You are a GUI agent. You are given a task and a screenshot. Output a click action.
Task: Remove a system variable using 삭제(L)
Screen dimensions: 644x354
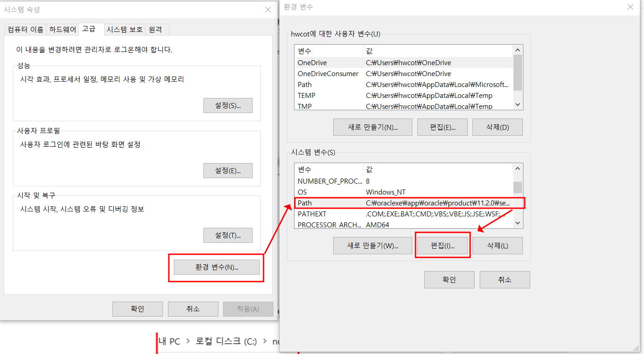[497, 245]
